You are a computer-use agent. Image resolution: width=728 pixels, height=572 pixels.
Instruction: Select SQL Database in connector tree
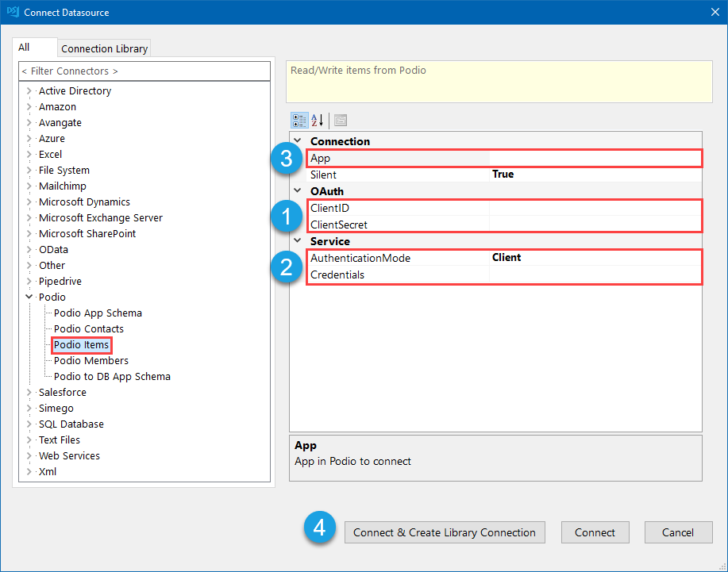tap(71, 424)
